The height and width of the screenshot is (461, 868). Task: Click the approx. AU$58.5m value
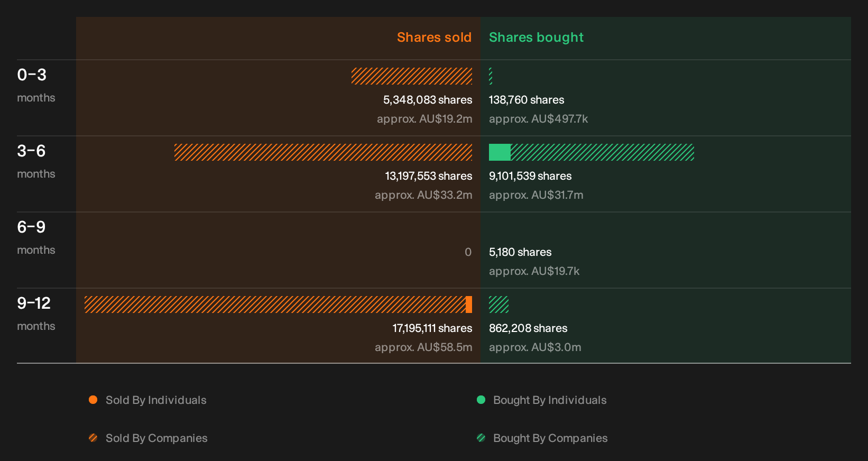[423, 347]
